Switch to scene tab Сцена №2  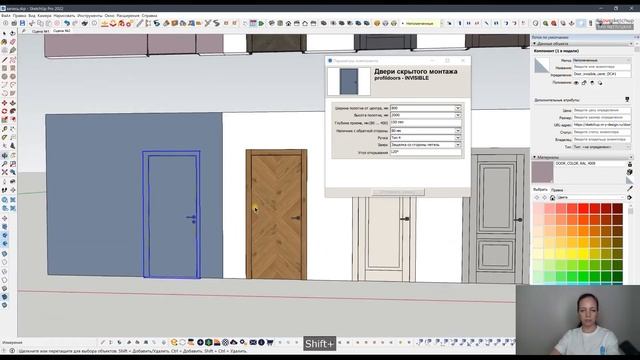pos(62,31)
